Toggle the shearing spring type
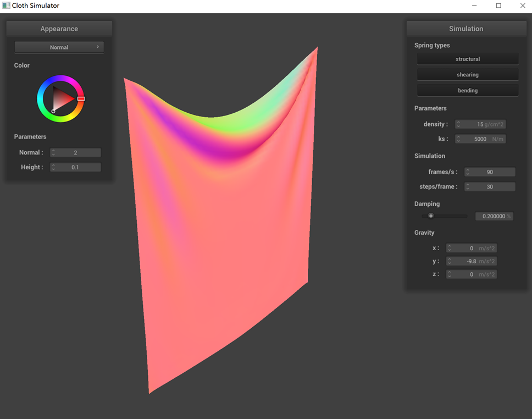The height and width of the screenshot is (419, 532). [x=467, y=75]
